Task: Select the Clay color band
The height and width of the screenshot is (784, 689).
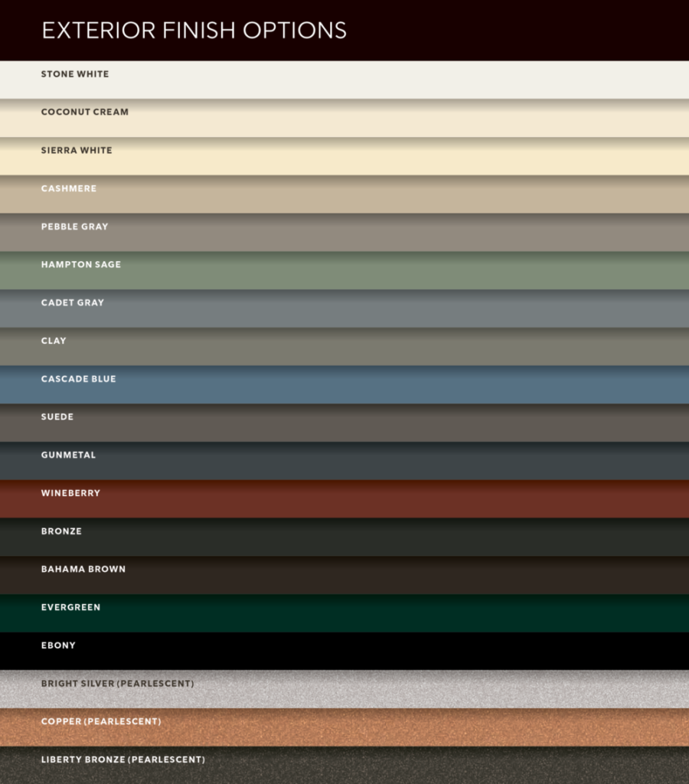Action: [x=344, y=347]
